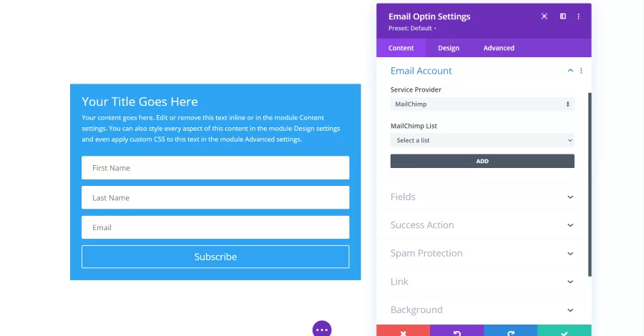644x336 pixels.
Task: Undo the last change purple button
Action: 457,331
